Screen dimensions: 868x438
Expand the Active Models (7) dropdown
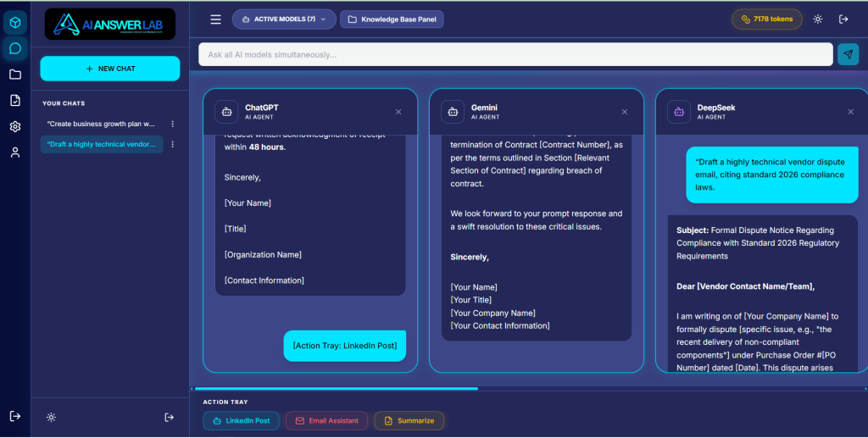click(x=284, y=19)
